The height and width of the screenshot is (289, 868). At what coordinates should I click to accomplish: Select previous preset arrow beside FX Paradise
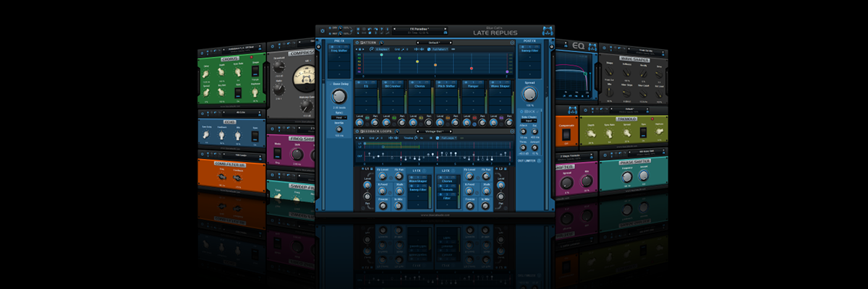click(x=394, y=29)
